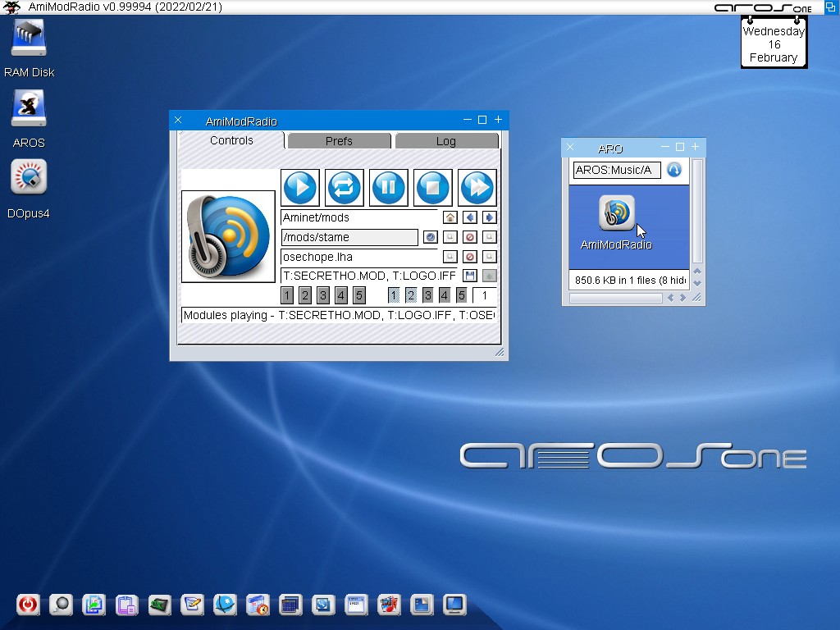The image size is (840, 630).
Task: Stop playback with the square button
Action: pyautogui.click(x=433, y=188)
